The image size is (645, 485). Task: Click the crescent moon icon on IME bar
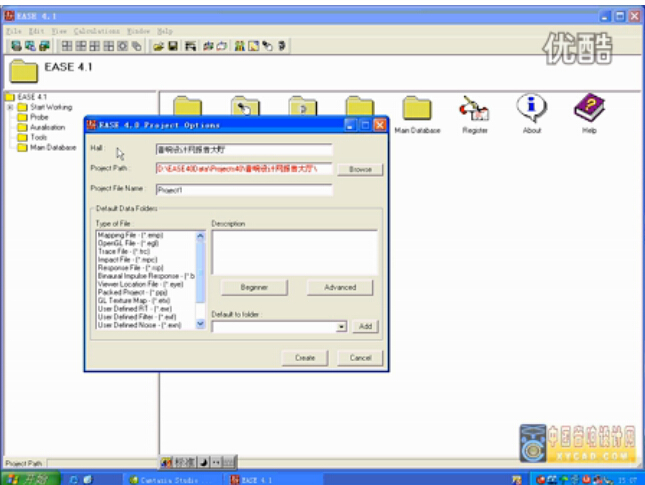click(204, 462)
